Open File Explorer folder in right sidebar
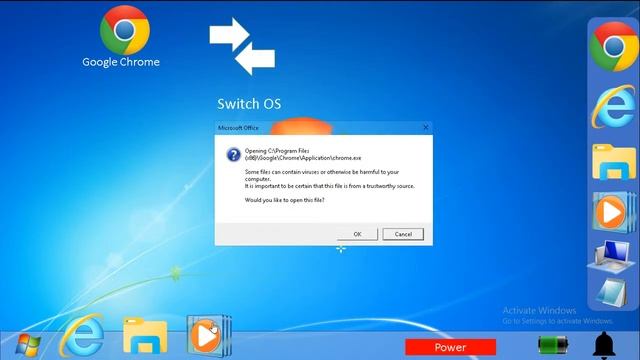The width and height of the screenshot is (640, 360). tap(613, 162)
